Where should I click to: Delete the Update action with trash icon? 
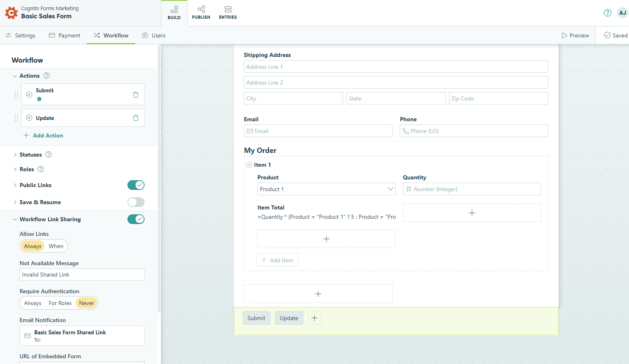(x=136, y=118)
